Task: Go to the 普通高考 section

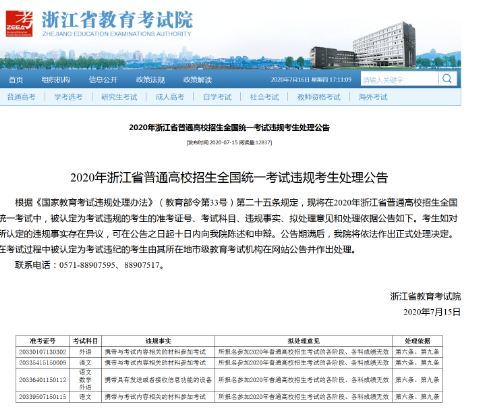Action: point(21,97)
